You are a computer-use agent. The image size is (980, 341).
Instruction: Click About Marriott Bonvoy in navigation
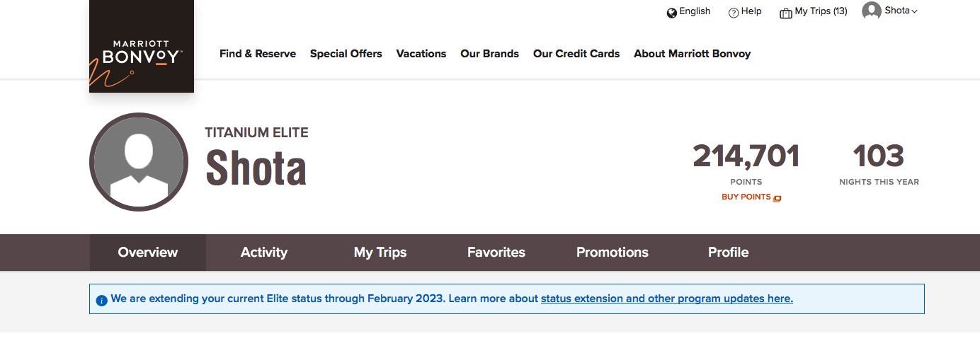click(x=692, y=54)
